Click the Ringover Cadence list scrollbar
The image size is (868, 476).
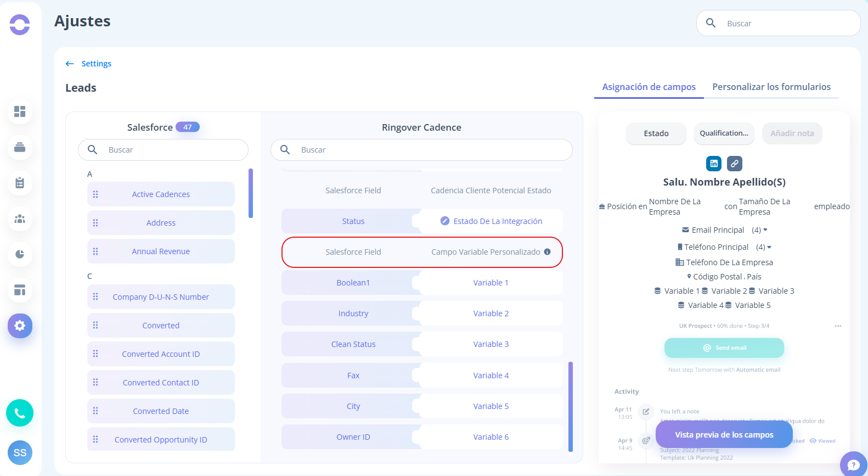point(571,406)
